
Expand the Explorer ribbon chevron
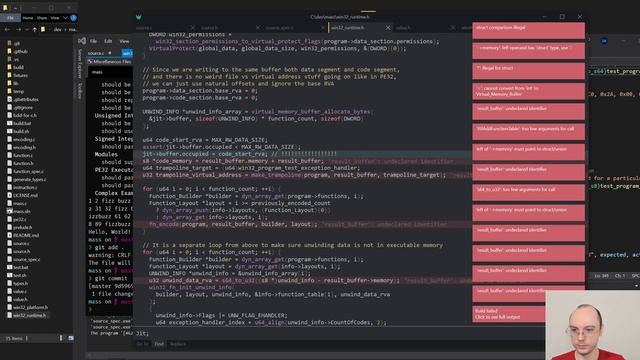coord(65,18)
